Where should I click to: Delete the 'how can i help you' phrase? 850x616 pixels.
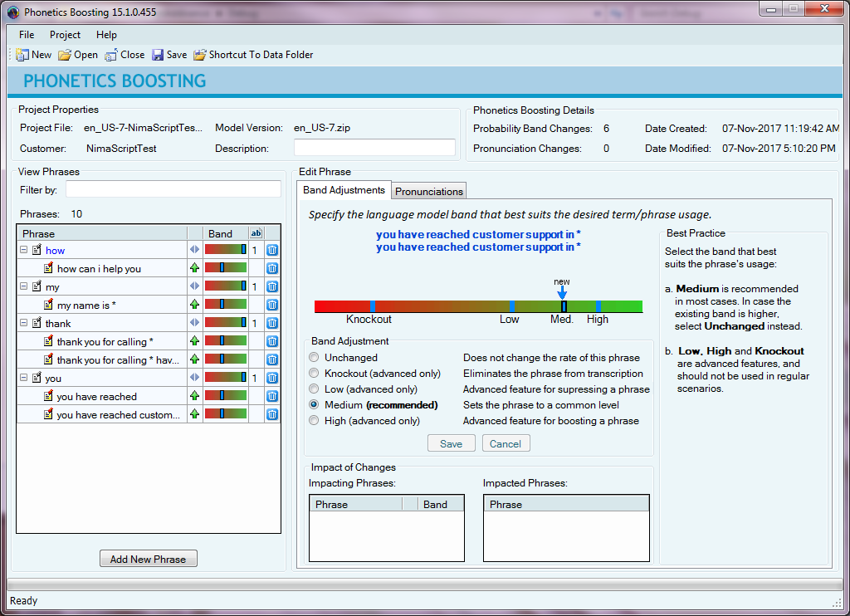(x=272, y=268)
